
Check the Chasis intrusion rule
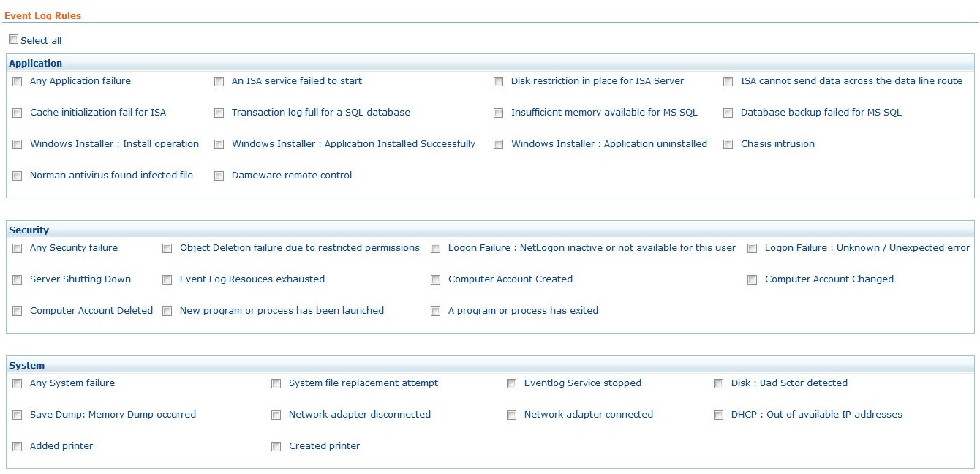[728, 145]
